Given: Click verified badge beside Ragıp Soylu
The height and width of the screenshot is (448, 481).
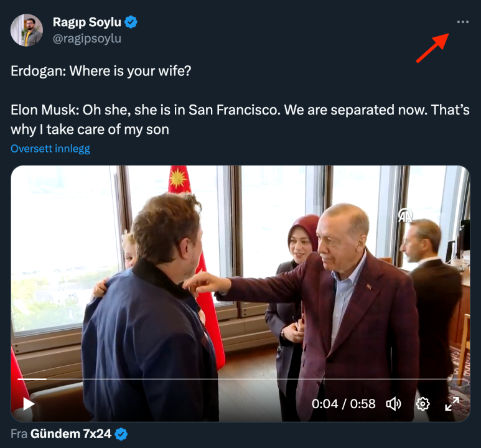Looking at the screenshot, I should coord(131,23).
